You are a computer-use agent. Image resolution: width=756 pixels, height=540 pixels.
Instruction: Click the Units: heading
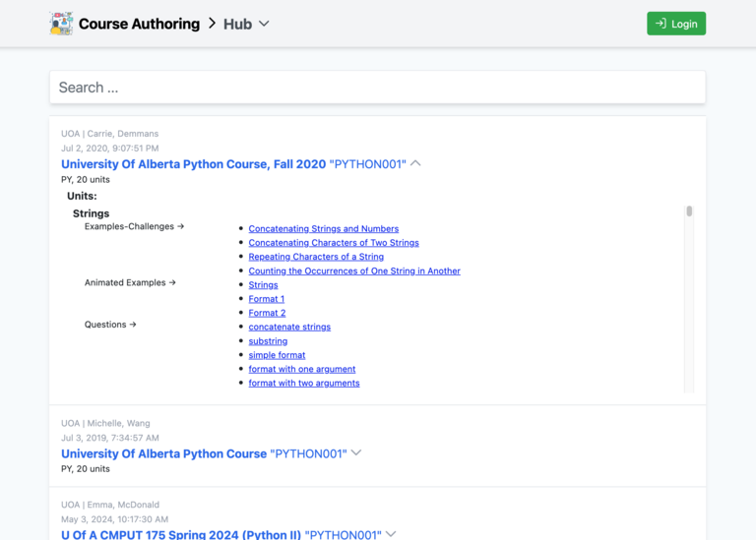82,196
